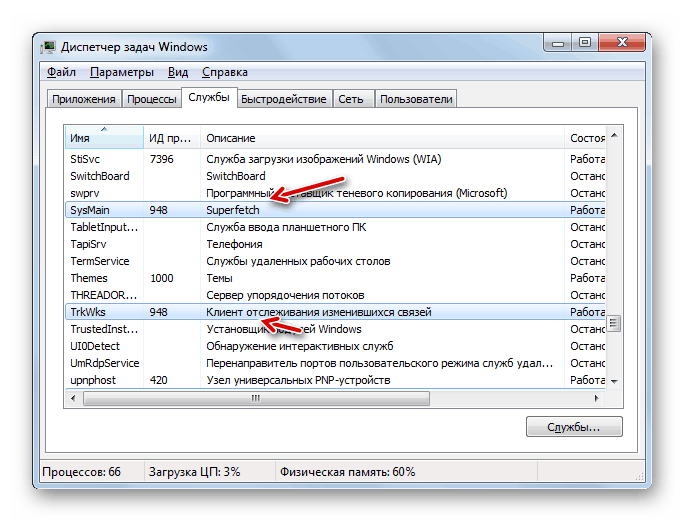Click PID 7396 cell
The height and width of the screenshot is (522, 685).
tap(162, 159)
